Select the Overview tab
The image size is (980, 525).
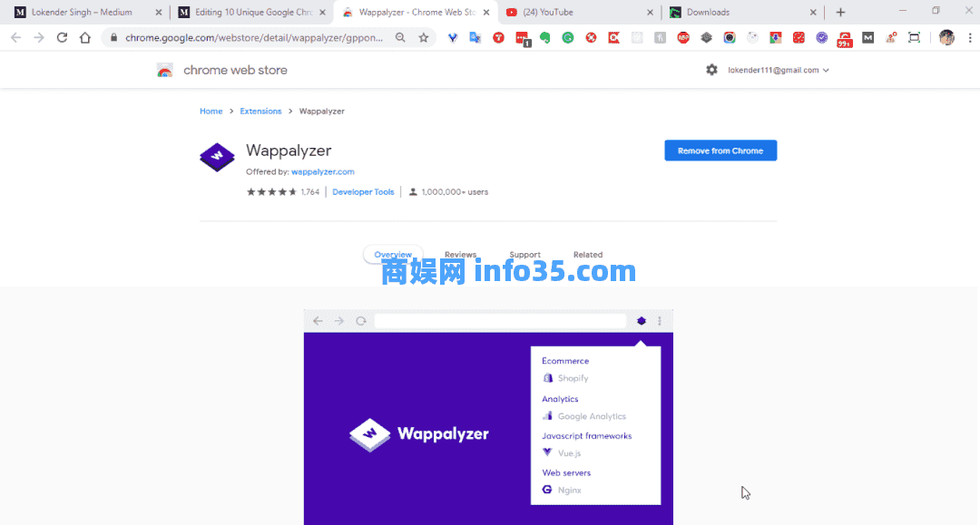[393, 255]
